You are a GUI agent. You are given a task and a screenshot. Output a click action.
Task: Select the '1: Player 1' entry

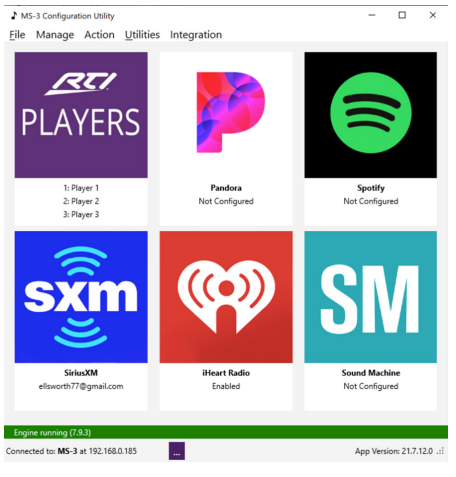[x=81, y=188]
